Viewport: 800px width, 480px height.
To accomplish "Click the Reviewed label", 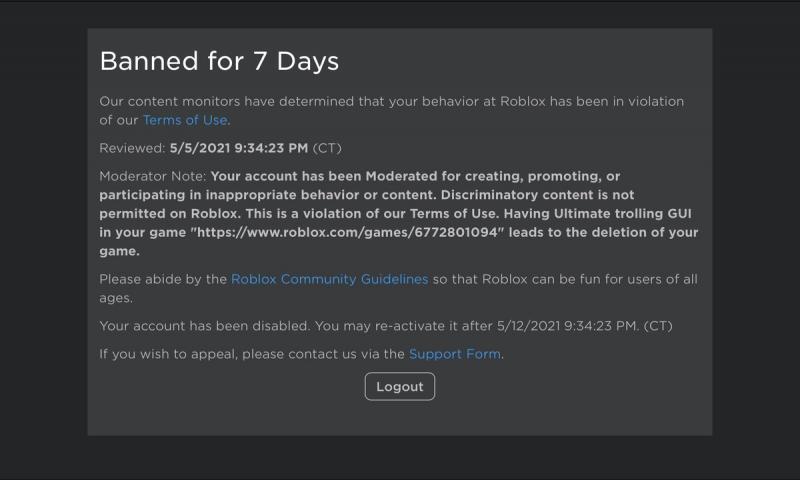I will pyautogui.click(x=132, y=148).
